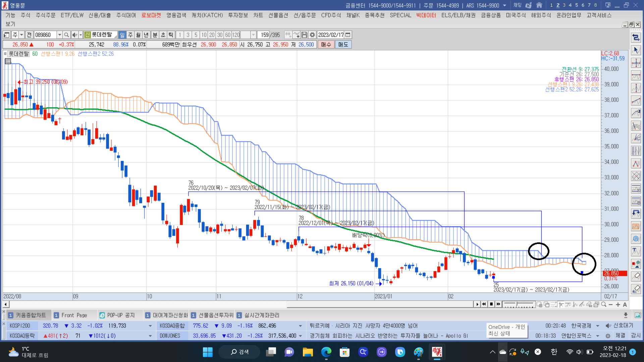644x362 pixels.
Task: Select the arrow pointer tool in right toolbar
Action: coord(636,50)
